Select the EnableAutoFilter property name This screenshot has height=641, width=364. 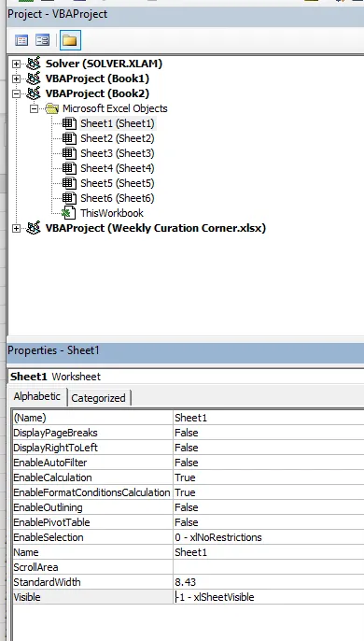pos(92,463)
